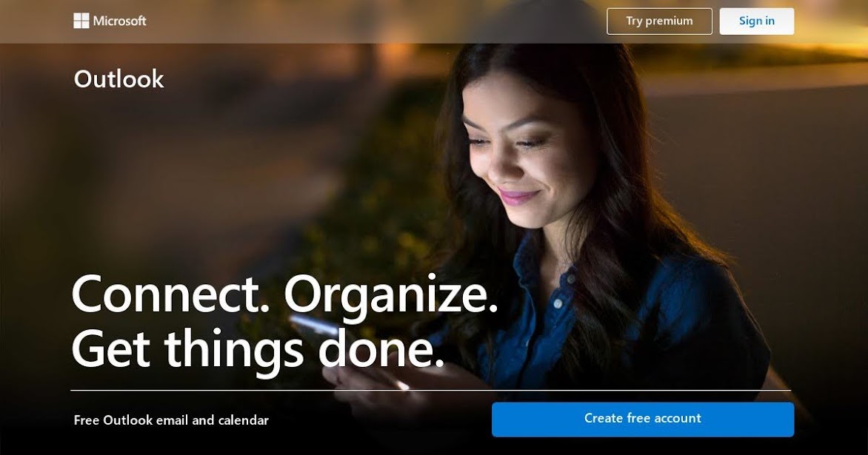Viewport: 868px width, 455px height.
Task: Click the word "done." in the headline
Action: (x=382, y=348)
